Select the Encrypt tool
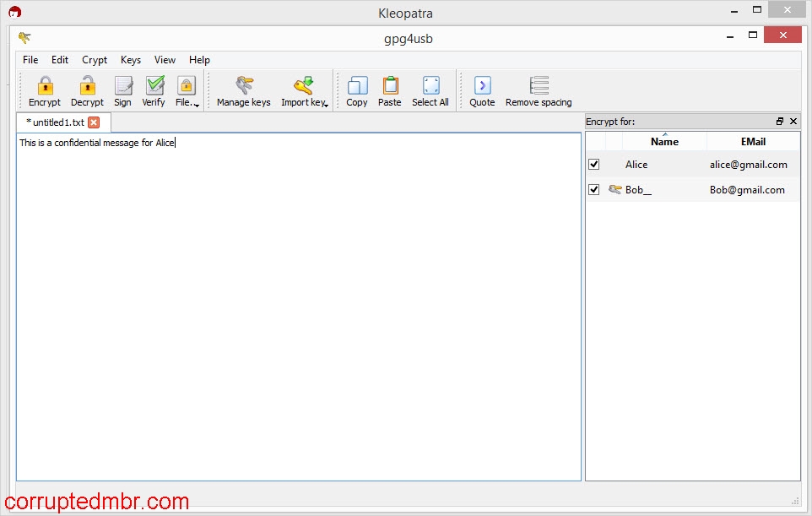The width and height of the screenshot is (812, 516). coord(43,89)
